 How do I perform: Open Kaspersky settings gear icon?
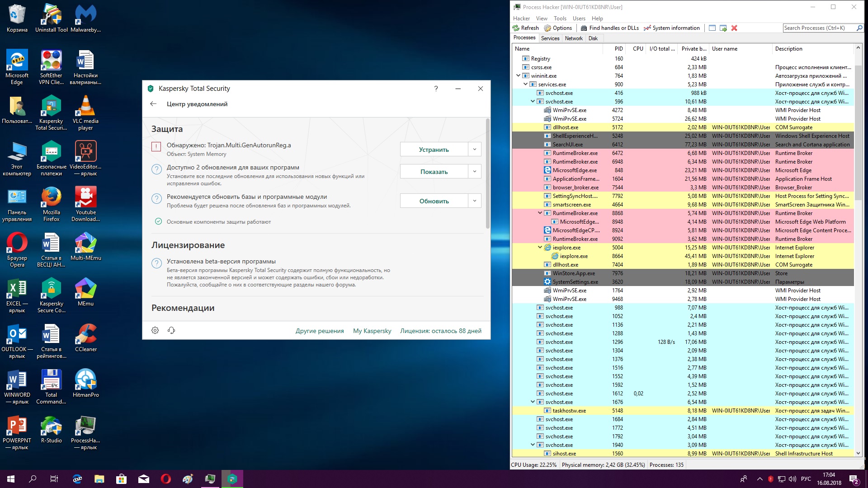155,330
